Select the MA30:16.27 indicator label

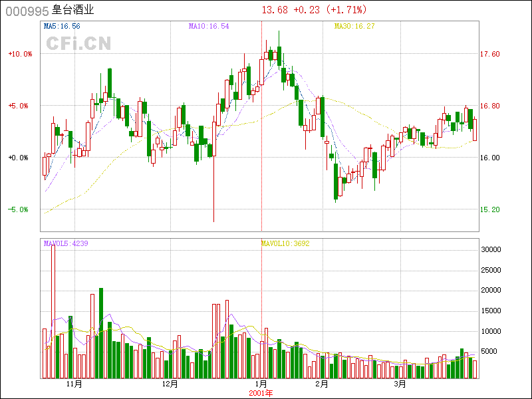(x=354, y=27)
